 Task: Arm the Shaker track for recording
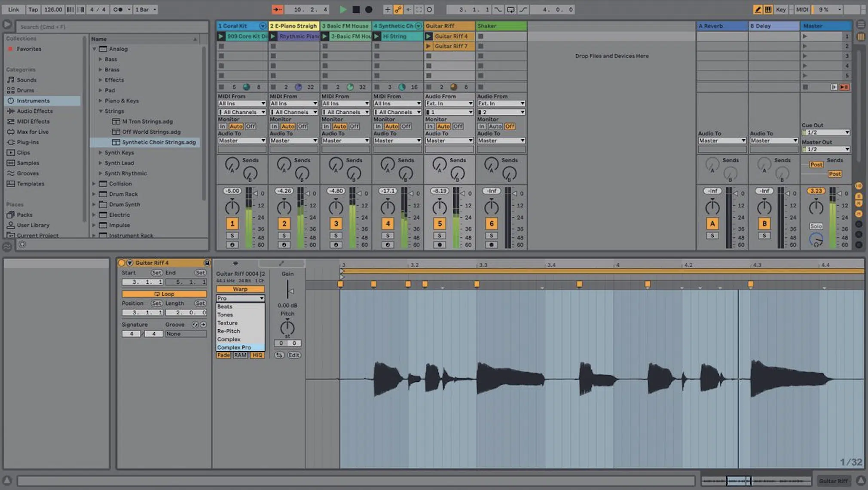(492, 245)
